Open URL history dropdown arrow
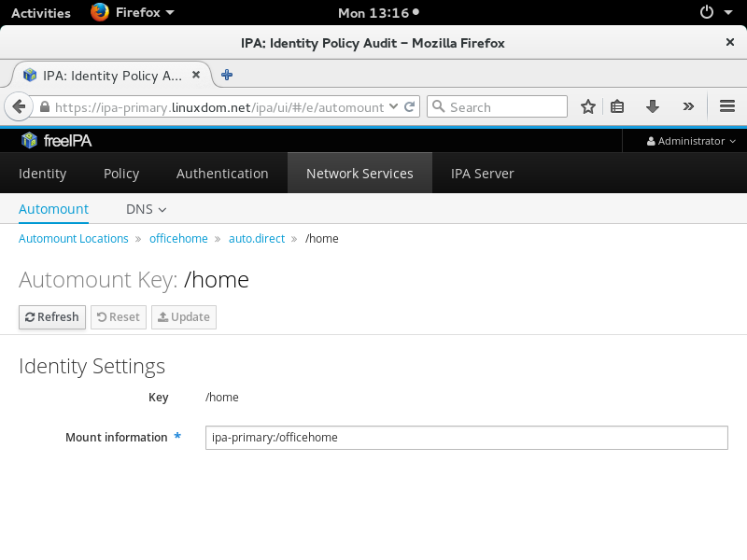The width and height of the screenshot is (747, 560). pos(393,107)
